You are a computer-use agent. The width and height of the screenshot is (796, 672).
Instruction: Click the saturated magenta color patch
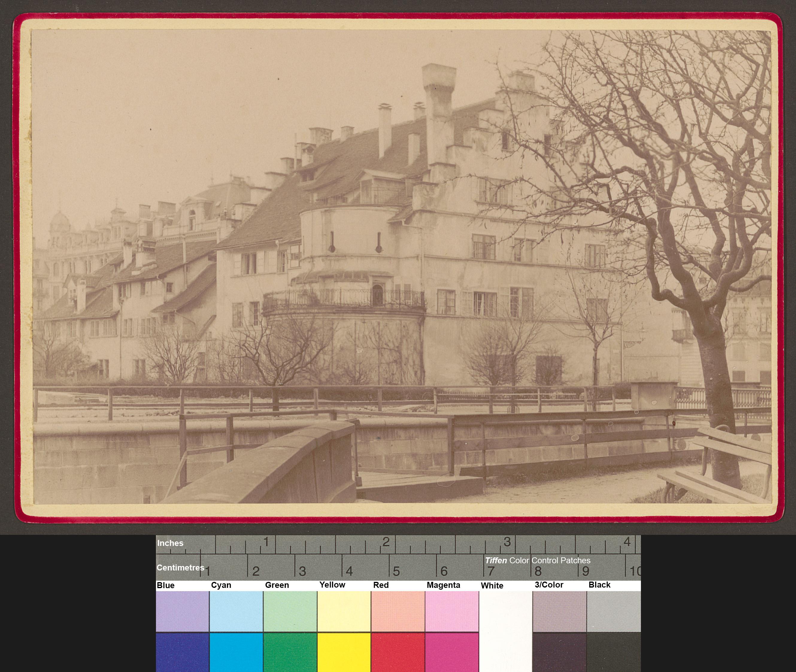pyautogui.click(x=452, y=652)
